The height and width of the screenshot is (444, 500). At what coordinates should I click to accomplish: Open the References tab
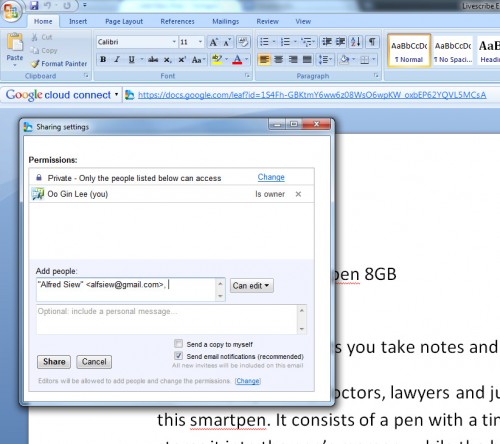point(177,21)
